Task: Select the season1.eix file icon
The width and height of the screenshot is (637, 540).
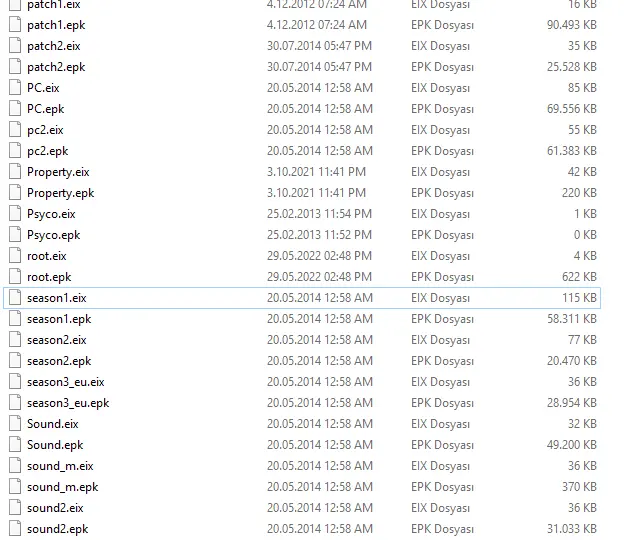Action: (14, 298)
